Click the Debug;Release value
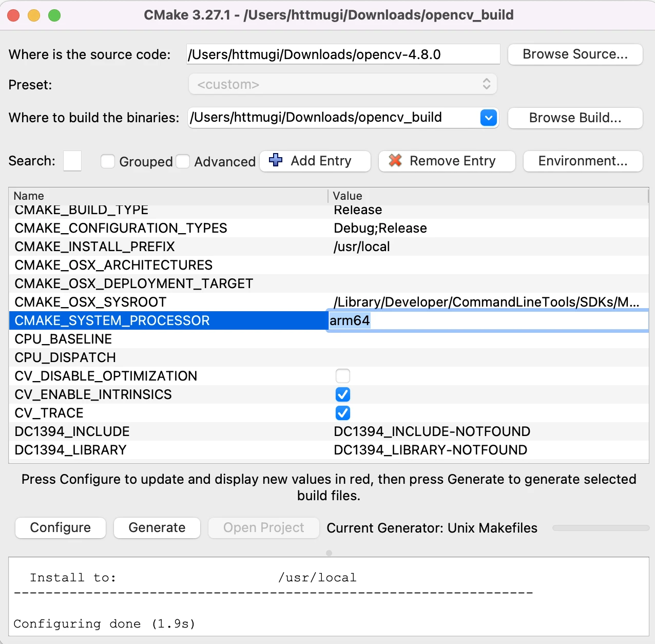The image size is (655, 644). (x=380, y=228)
